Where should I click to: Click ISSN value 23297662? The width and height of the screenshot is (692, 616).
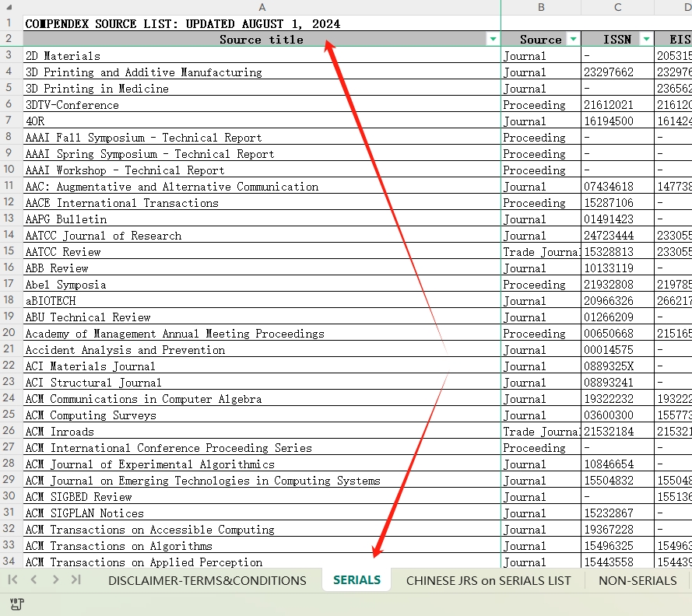(x=618, y=72)
